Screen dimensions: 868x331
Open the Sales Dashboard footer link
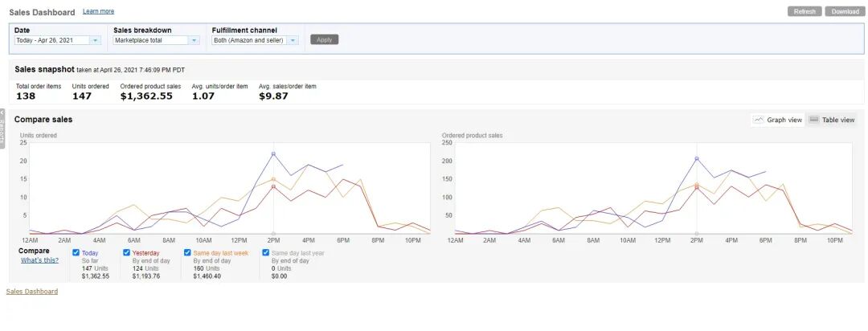[x=32, y=291]
